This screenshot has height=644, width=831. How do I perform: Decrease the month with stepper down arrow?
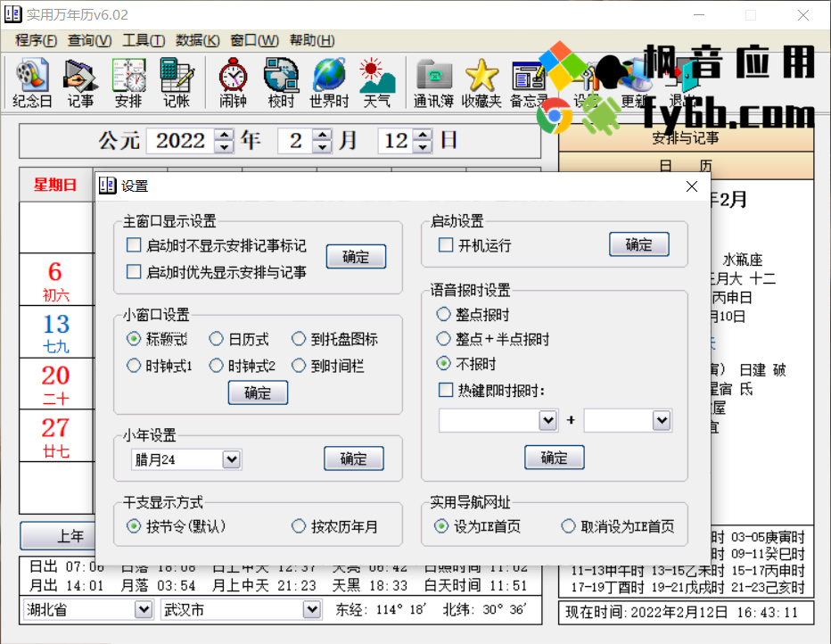tap(322, 147)
